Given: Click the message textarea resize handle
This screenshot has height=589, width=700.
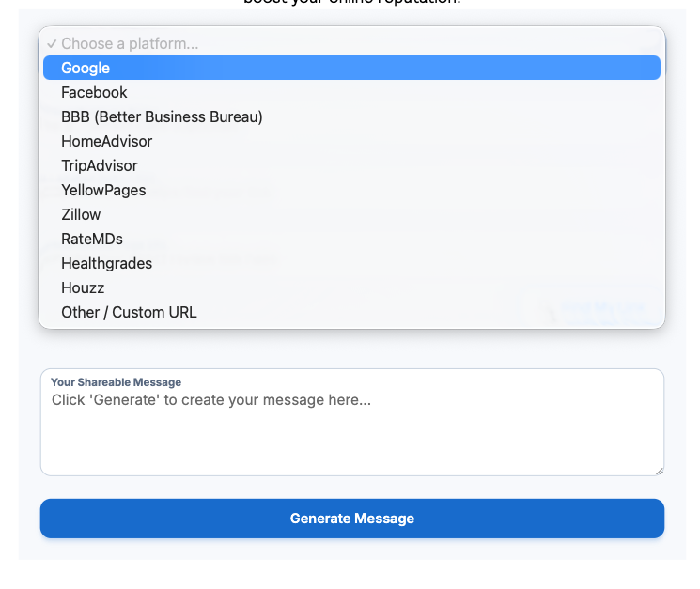Looking at the screenshot, I should point(660,471).
